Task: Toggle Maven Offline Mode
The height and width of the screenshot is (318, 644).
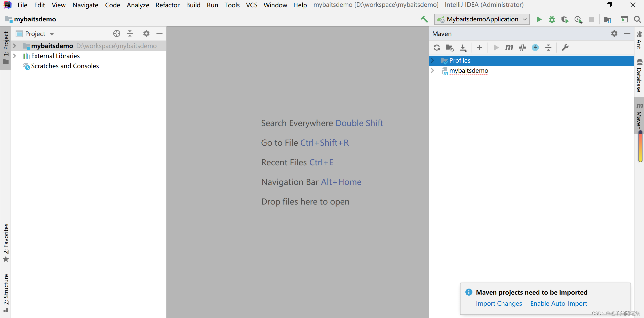Action: point(522,48)
